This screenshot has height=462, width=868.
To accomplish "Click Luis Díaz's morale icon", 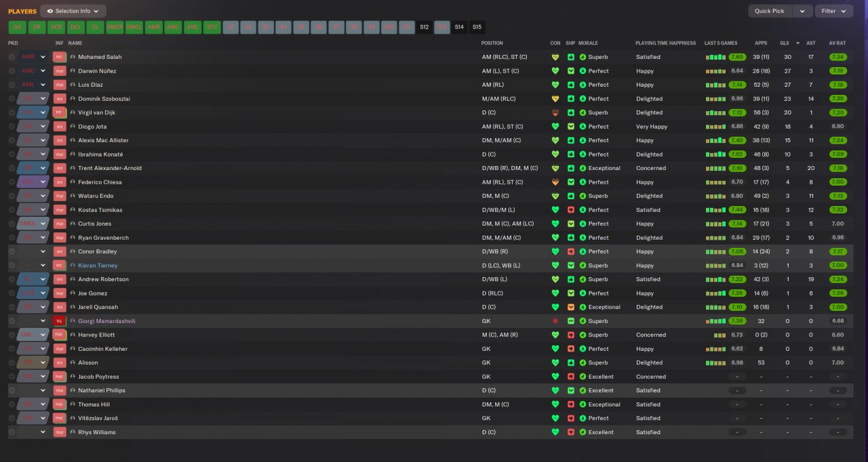I will point(583,85).
